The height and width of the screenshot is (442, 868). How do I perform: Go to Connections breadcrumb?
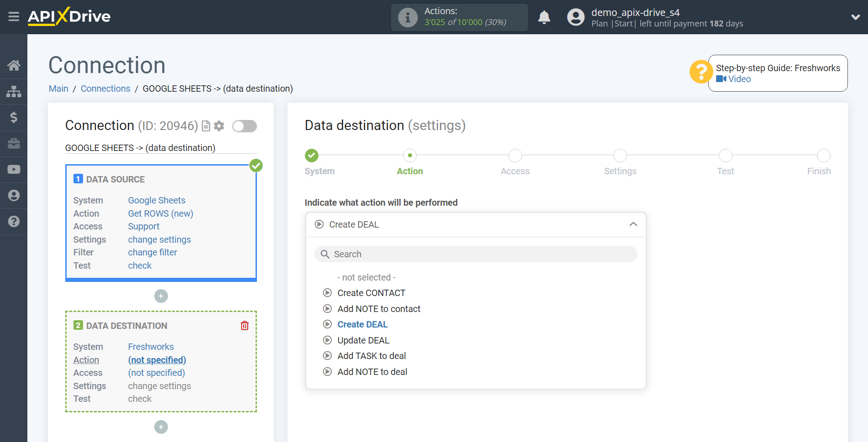[x=105, y=88]
